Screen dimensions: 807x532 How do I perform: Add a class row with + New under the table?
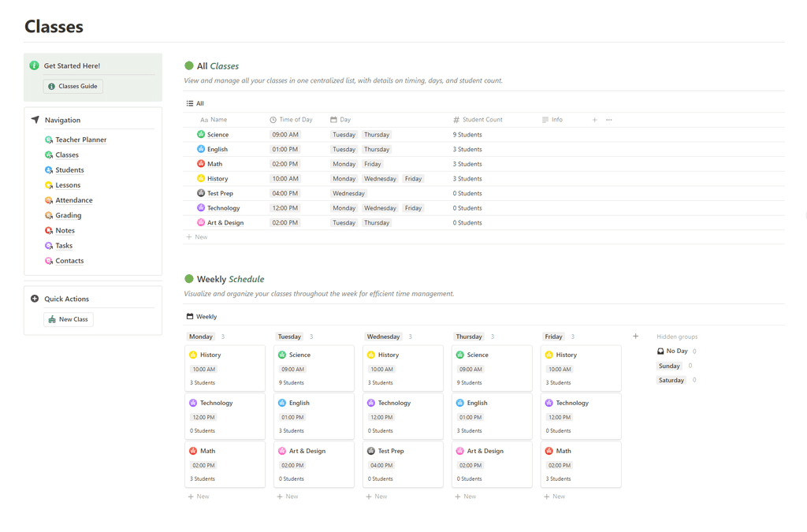(x=196, y=236)
